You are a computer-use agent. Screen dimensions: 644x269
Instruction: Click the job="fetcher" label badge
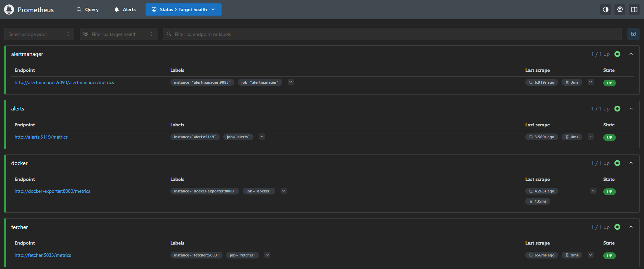[242, 255]
